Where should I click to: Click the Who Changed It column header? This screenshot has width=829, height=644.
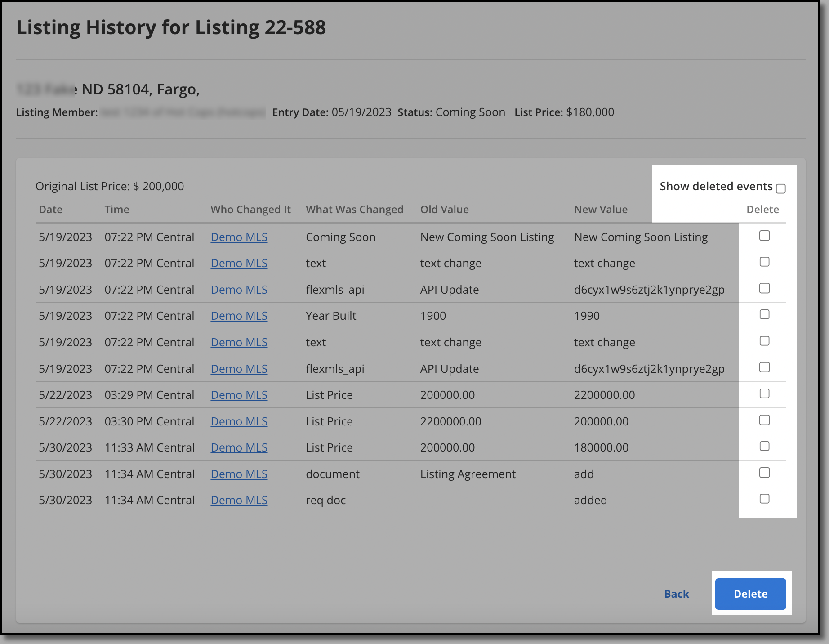(x=250, y=210)
